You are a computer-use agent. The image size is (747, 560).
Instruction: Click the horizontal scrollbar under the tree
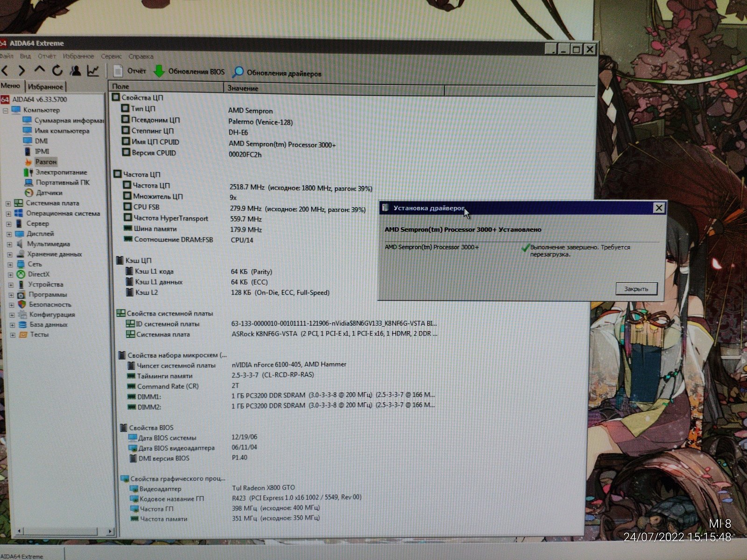click(x=64, y=531)
